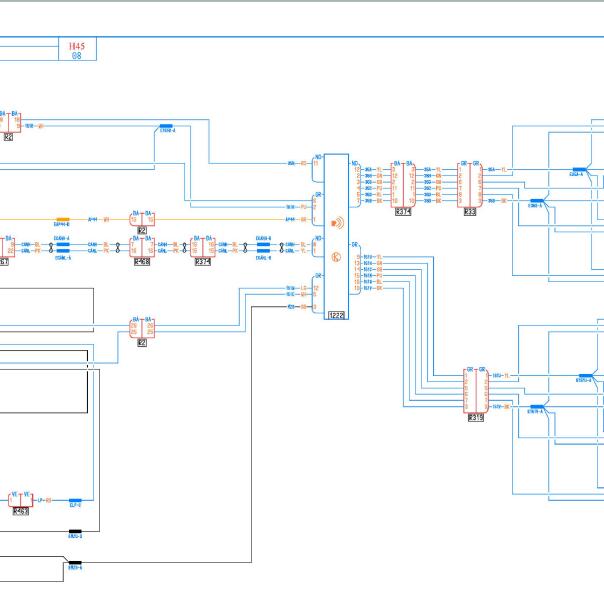Click the circled K symbol in unit 1222
604x603 pixels.
pos(336,257)
